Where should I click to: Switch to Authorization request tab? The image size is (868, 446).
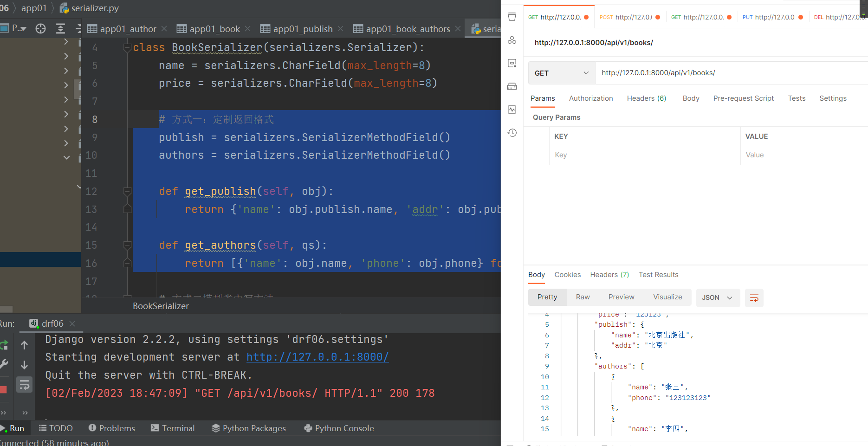pos(591,98)
